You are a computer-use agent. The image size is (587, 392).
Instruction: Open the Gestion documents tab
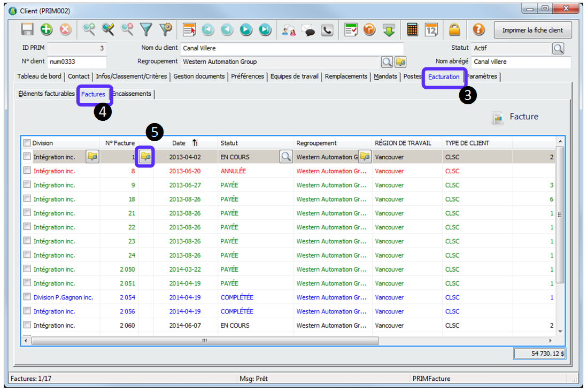coord(199,76)
